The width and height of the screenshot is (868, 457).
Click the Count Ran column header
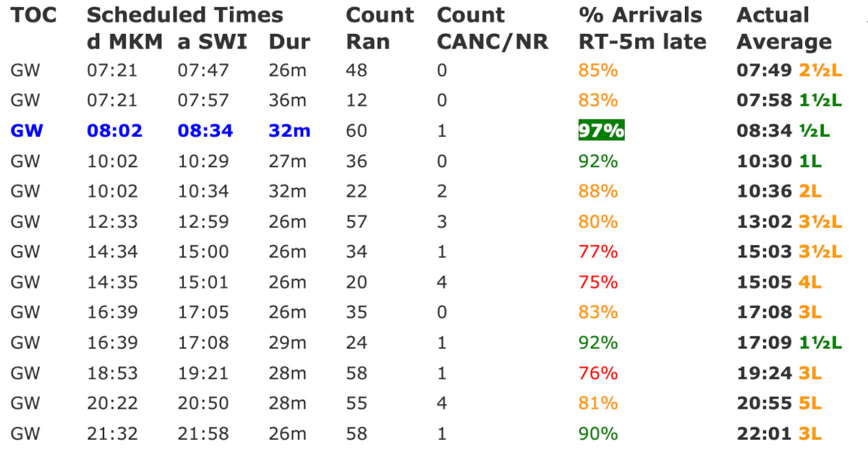point(380,28)
